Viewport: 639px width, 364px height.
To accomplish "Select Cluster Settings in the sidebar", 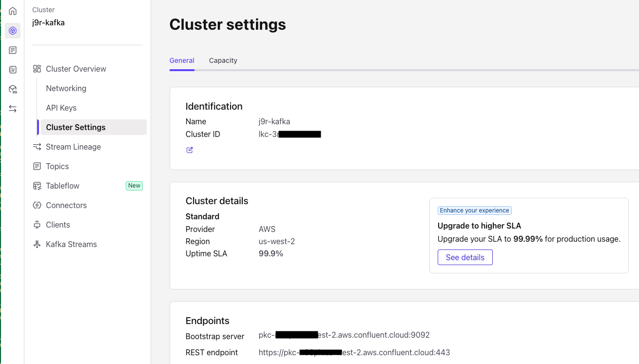I will click(76, 127).
